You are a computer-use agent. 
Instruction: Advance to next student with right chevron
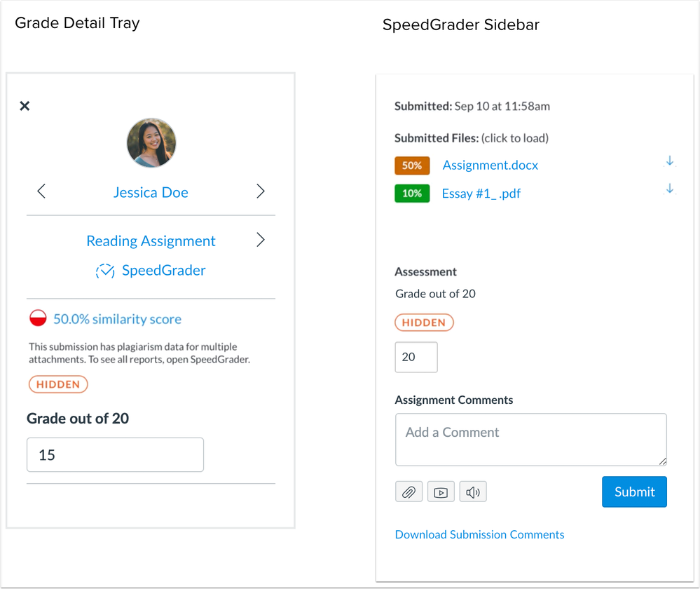pyautogui.click(x=260, y=191)
